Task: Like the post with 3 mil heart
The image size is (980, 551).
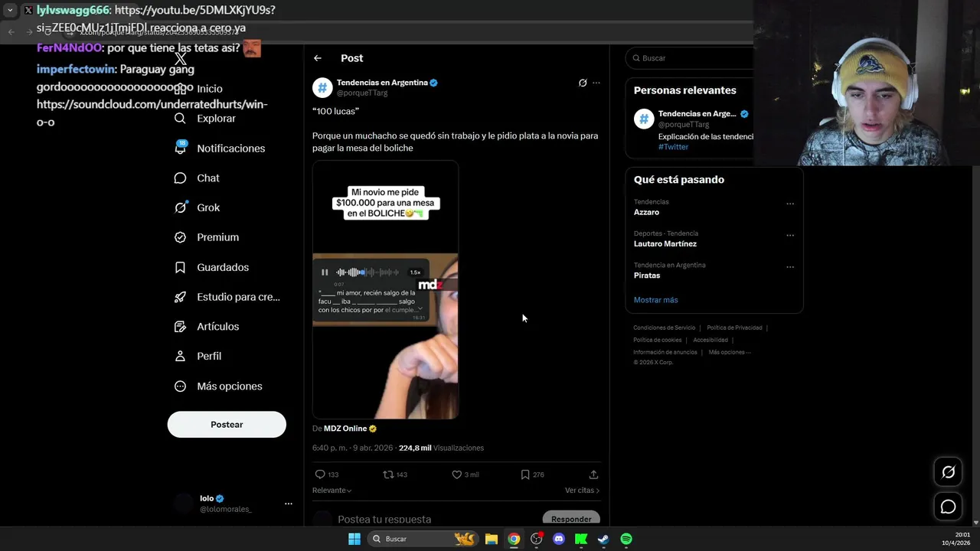Action: tap(456, 474)
